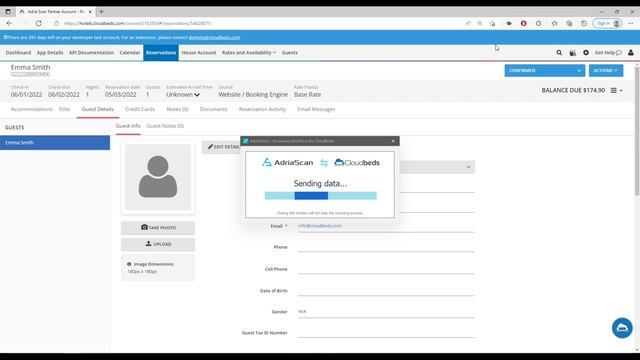Open the Email Messages tab
The width and height of the screenshot is (640, 360).
(x=316, y=109)
